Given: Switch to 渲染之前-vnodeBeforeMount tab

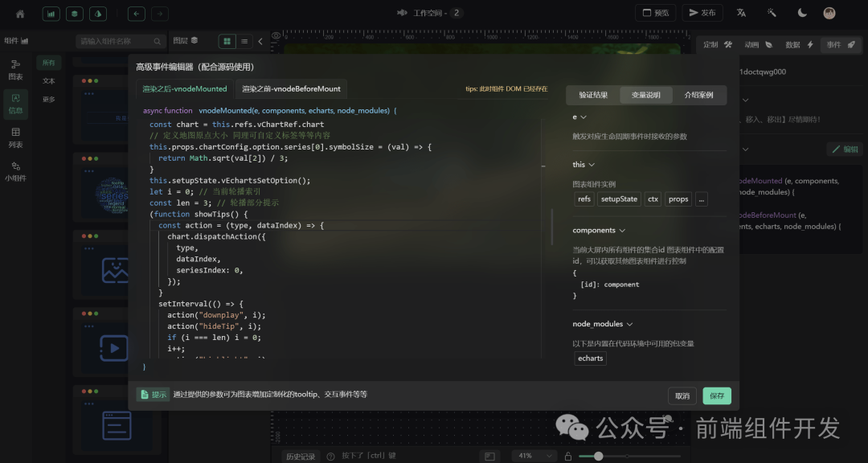Looking at the screenshot, I should (292, 88).
